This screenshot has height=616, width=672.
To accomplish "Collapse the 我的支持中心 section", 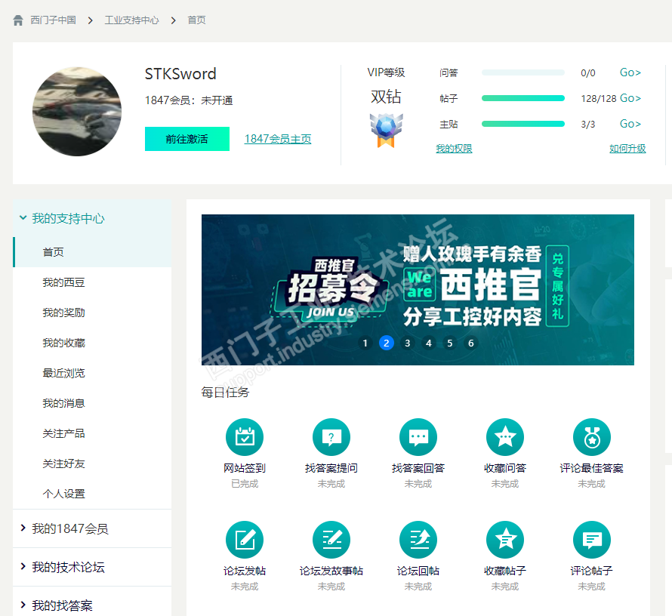I will (92, 218).
